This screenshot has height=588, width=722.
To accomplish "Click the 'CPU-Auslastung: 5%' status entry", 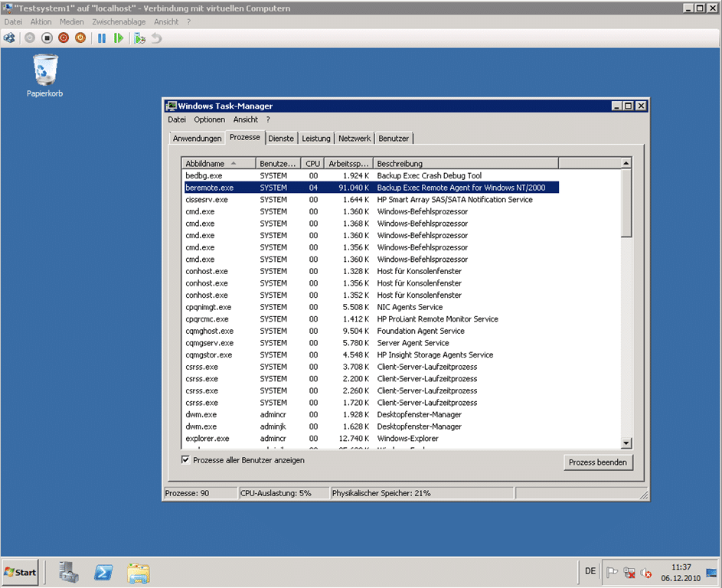I will coord(283,493).
